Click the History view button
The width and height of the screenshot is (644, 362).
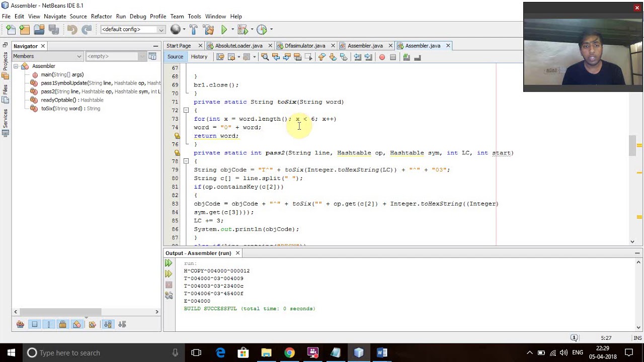tap(199, 57)
